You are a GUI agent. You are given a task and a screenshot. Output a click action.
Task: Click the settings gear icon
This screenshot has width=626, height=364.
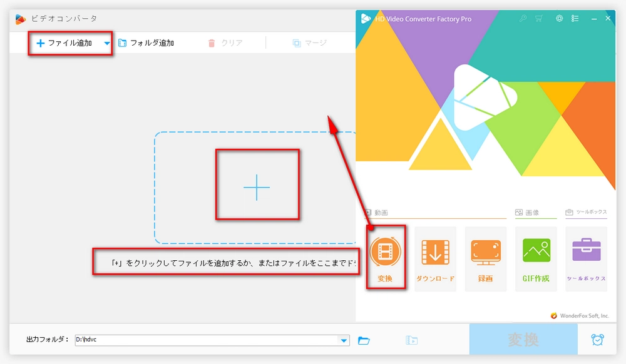pos(559,19)
